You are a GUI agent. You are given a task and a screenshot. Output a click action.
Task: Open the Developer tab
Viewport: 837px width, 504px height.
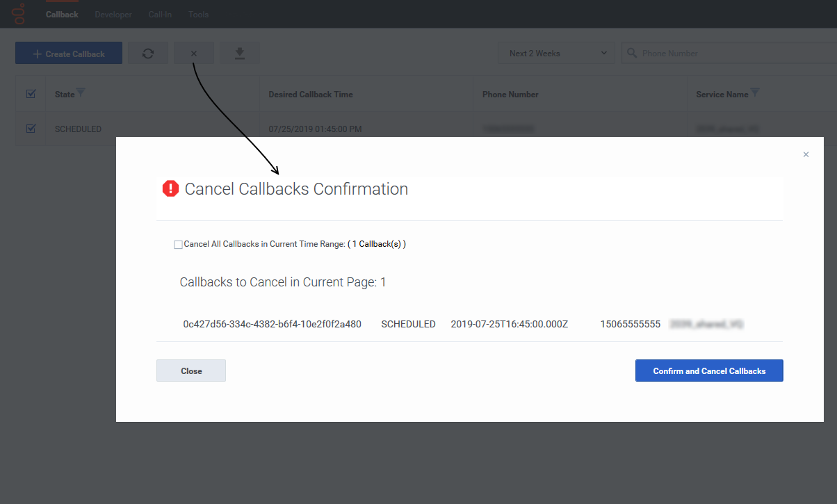click(x=113, y=15)
